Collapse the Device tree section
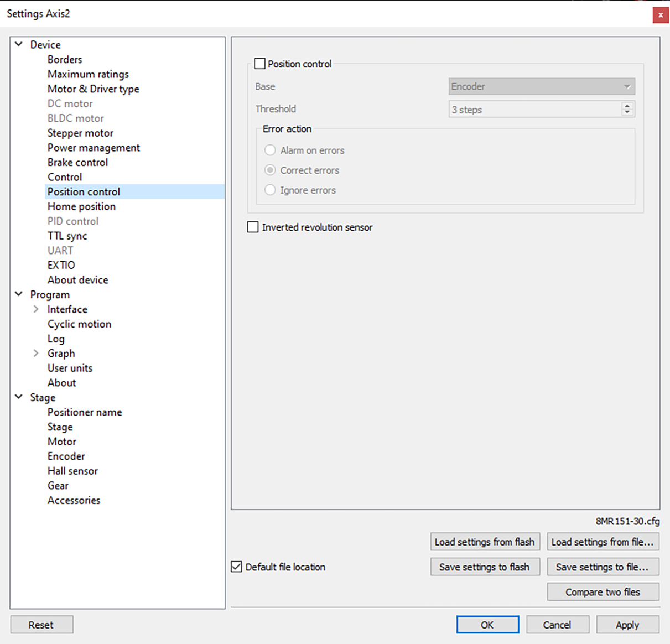The height and width of the screenshot is (644, 670). [18, 44]
